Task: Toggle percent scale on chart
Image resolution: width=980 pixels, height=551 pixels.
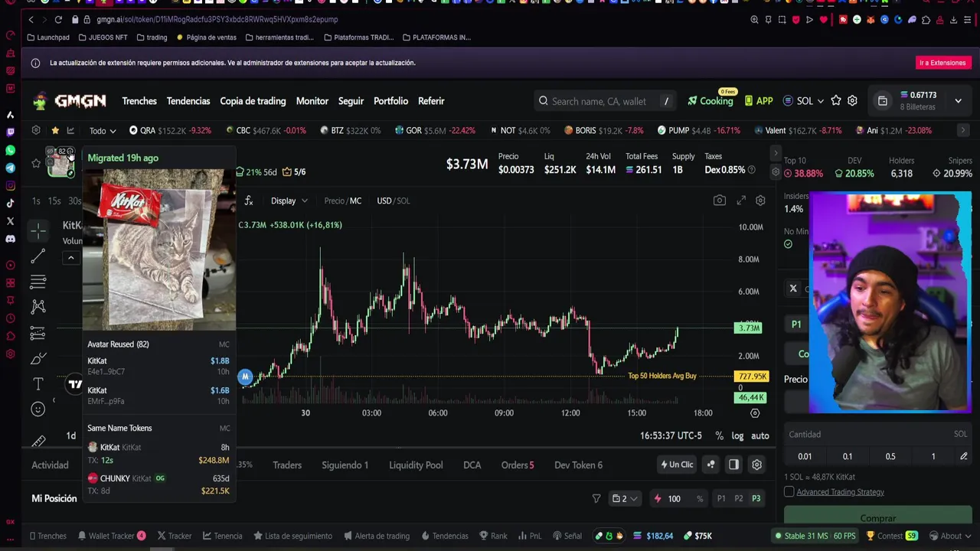Action: (x=719, y=435)
